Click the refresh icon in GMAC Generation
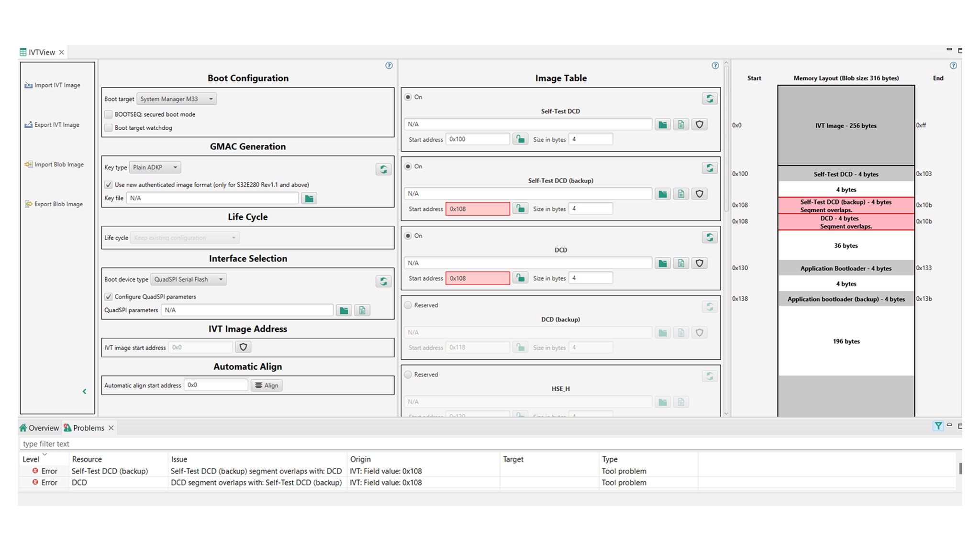 coord(383,169)
